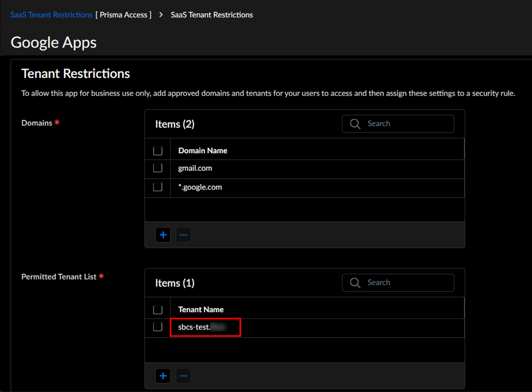The image size is (532, 392).
Task: Click the breadcrumb chevron arrow separator
Action: pos(161,15)
